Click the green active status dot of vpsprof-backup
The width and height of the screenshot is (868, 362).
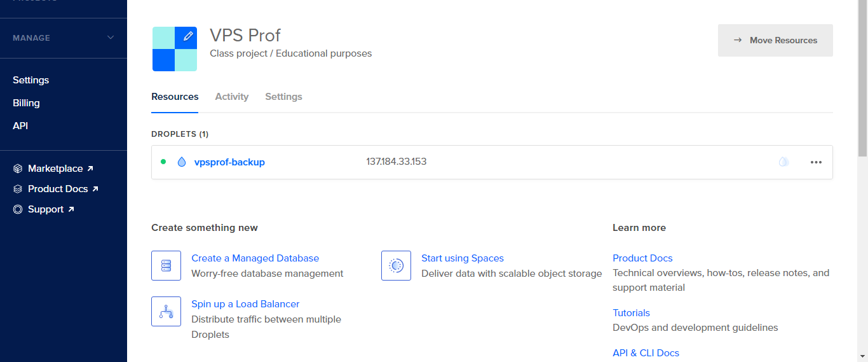pyautogui.click(x=163, y=162)
